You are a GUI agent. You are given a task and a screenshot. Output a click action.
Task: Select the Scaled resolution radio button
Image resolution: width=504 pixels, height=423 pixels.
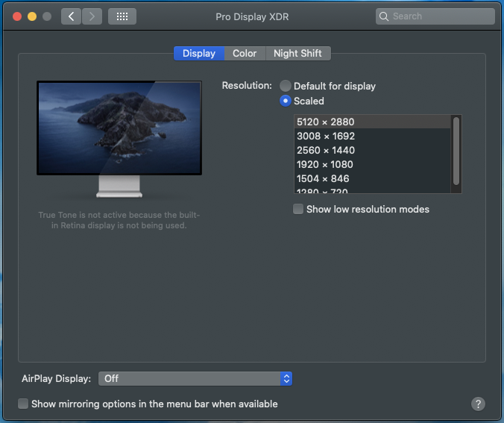point(285,101)
